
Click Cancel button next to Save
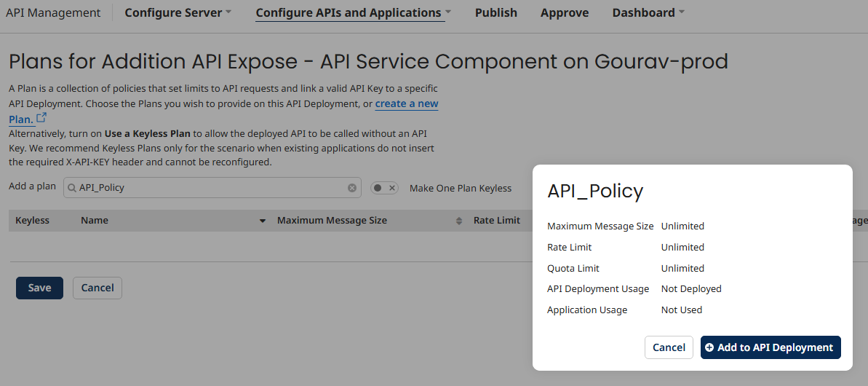point(97,288)
